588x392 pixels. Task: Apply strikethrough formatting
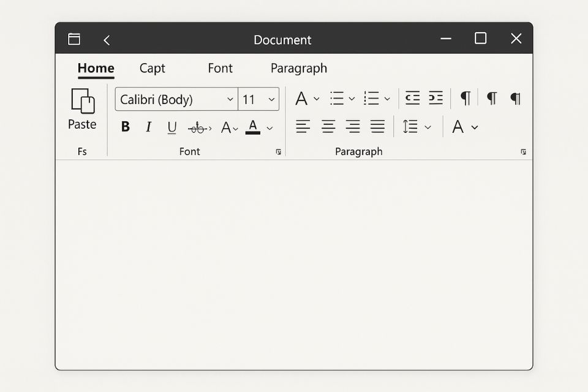(x=198, y=127)
